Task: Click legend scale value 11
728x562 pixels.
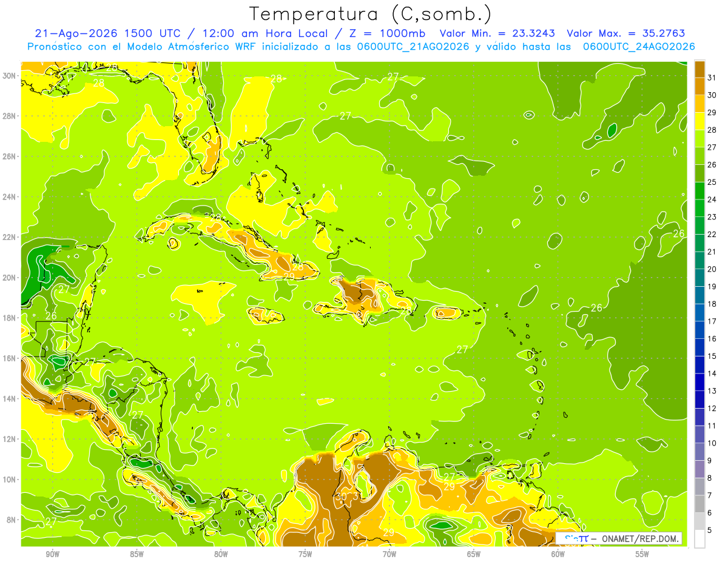Action: point(712,426)
